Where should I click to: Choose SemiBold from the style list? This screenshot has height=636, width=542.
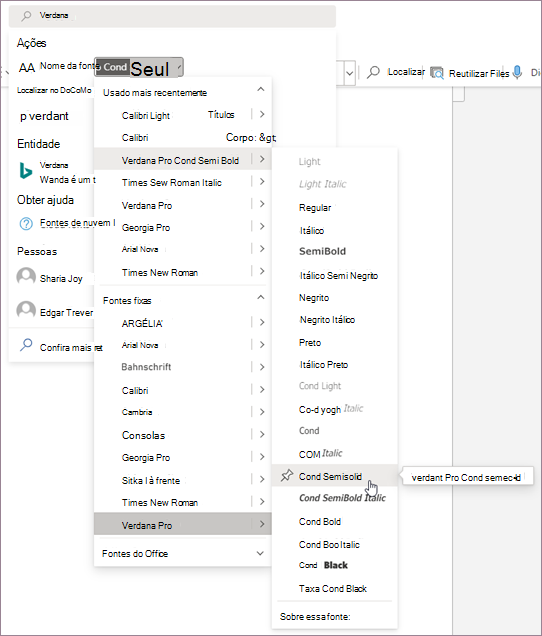[323, 251]
